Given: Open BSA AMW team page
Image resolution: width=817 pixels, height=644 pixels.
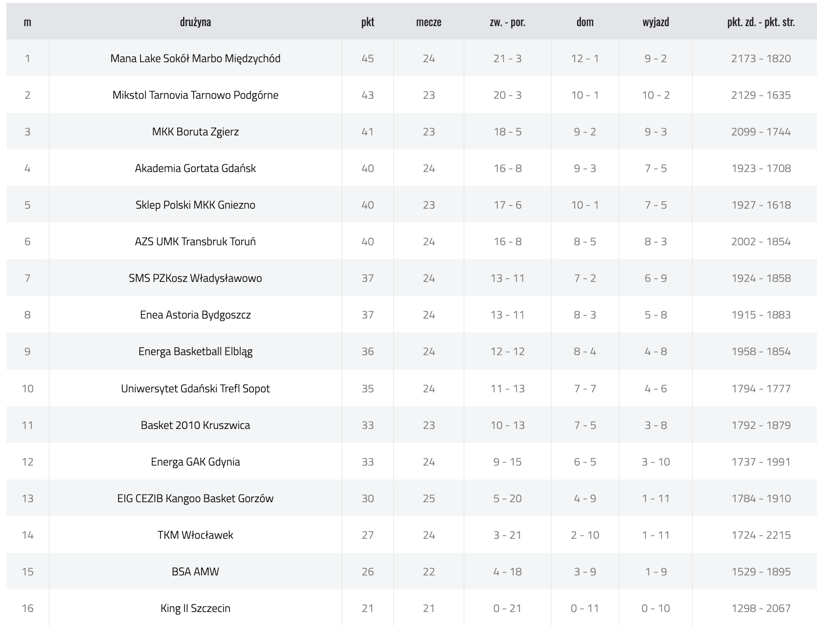Looking at the screenshot, I should click(195, 571).
